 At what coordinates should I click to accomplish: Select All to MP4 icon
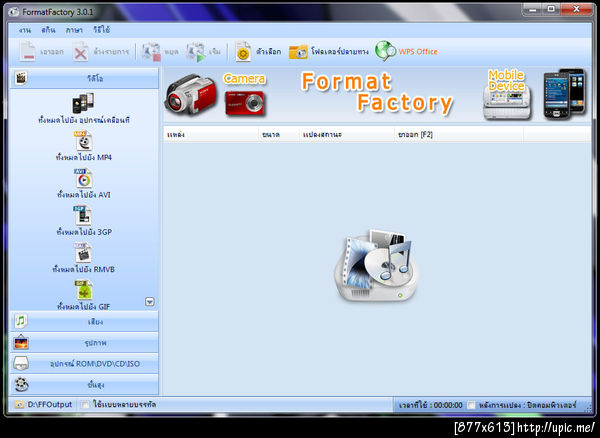coord(84,141)
